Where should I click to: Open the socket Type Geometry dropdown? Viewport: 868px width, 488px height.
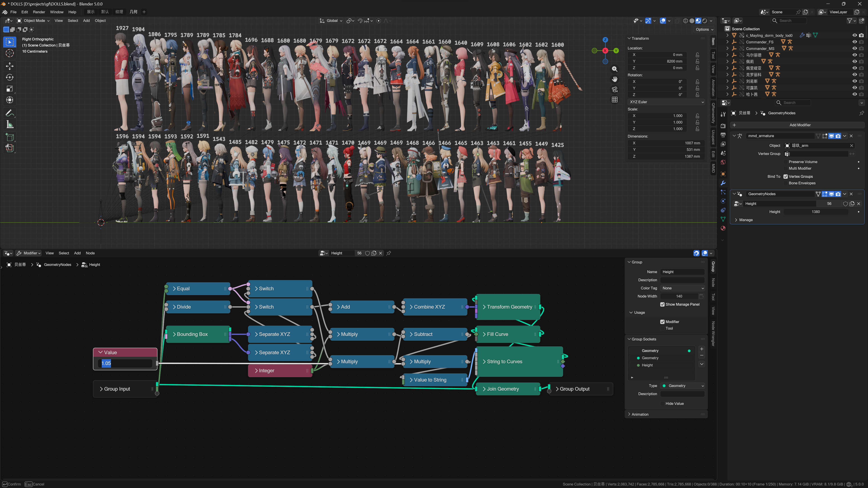682,386
